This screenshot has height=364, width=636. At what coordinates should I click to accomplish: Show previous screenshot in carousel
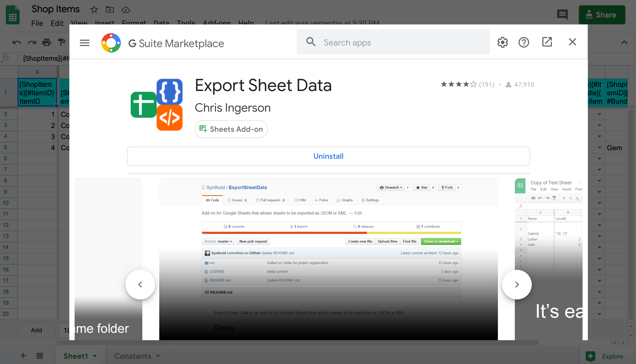[140, 285]
